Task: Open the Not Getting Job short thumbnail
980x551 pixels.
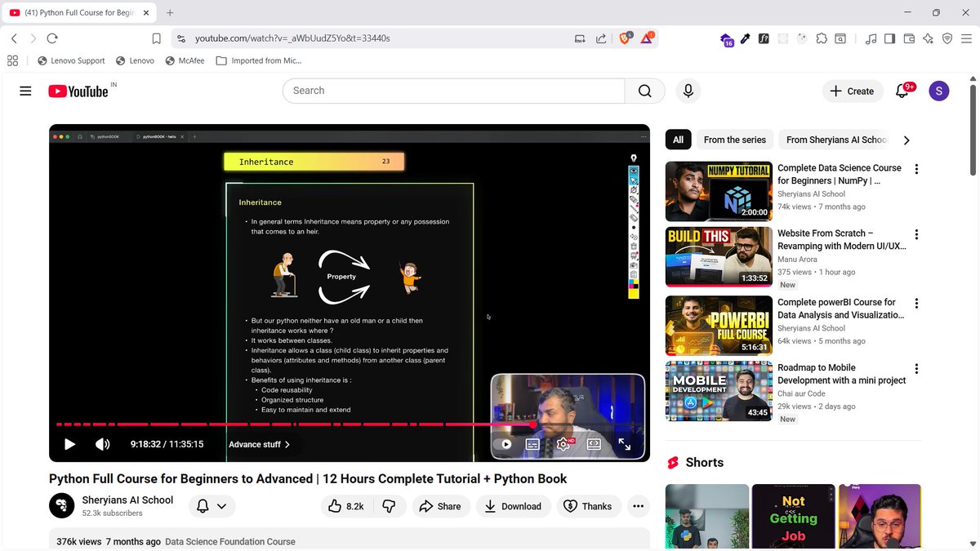Action: (793, 518)
